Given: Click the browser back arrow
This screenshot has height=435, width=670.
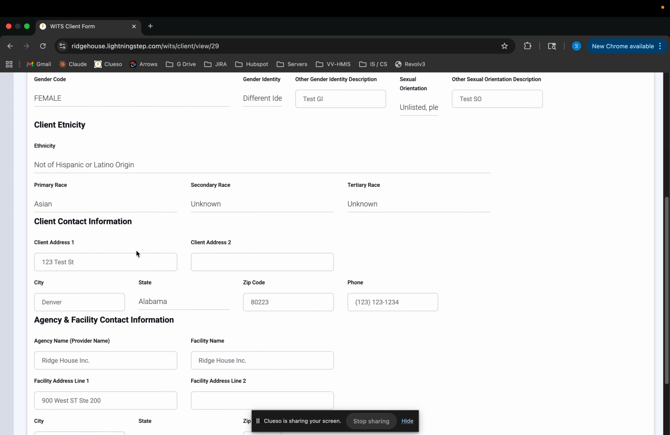Looking at the screenshot, I should coord(10,46).
